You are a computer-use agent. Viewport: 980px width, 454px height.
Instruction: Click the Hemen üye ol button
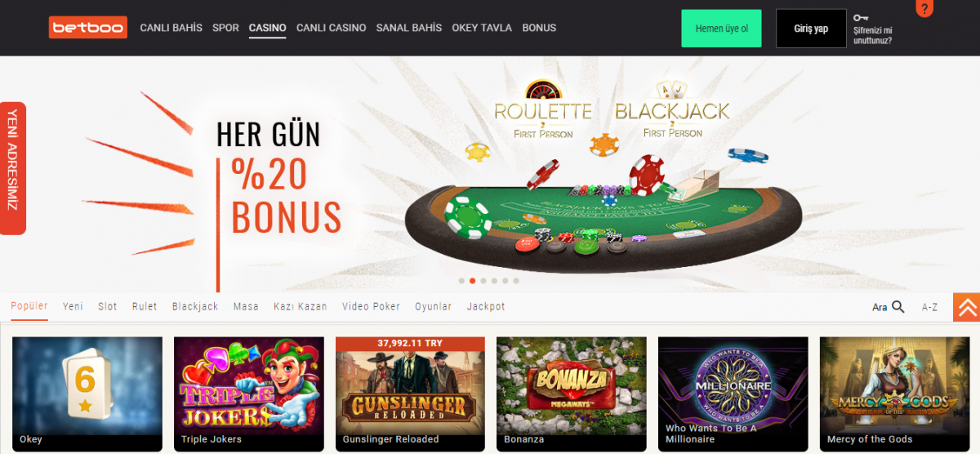pyautogui.click(x=722, y=29)
